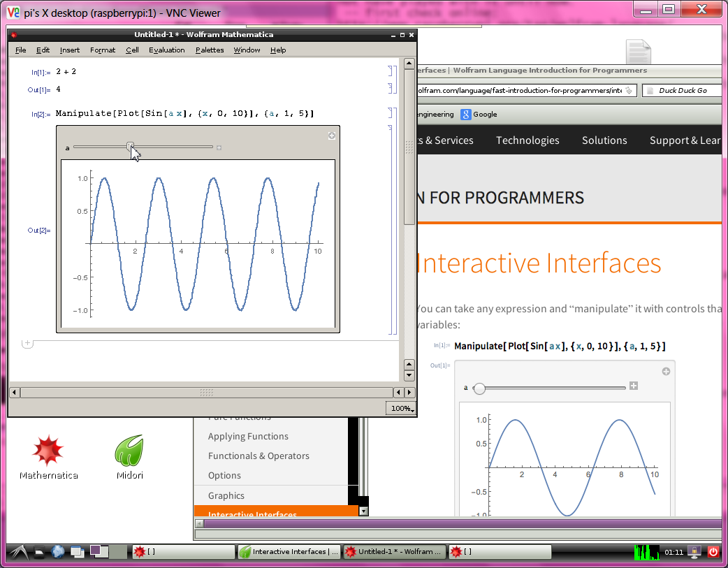The height and width of the screenshot is (568, 728).
Task: Click the Technologies navigation link
Action: tap(527, 140)
